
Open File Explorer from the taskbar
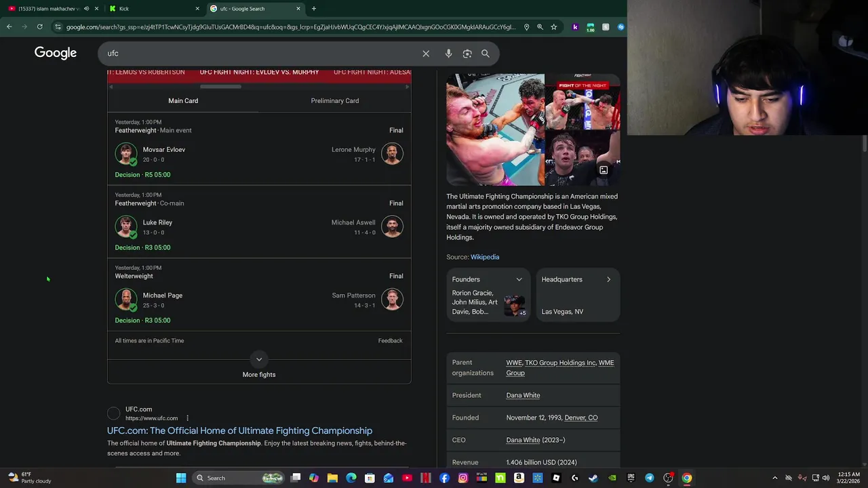click(332, 478)
